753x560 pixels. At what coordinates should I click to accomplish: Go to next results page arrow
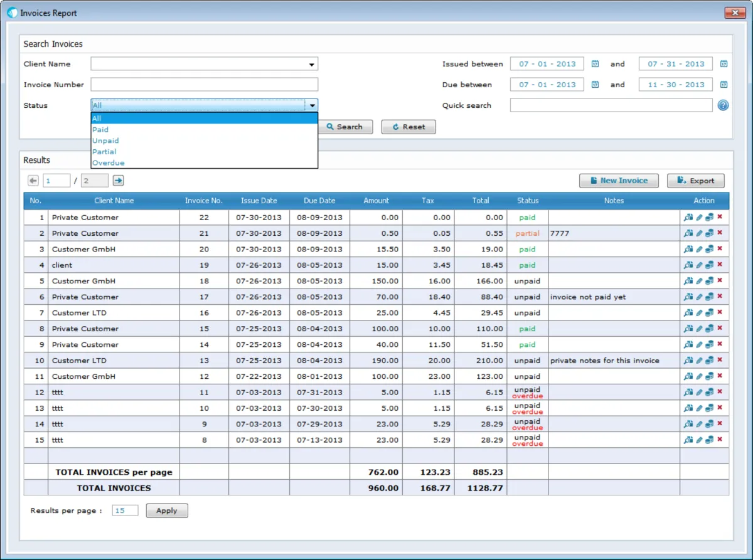118,181
